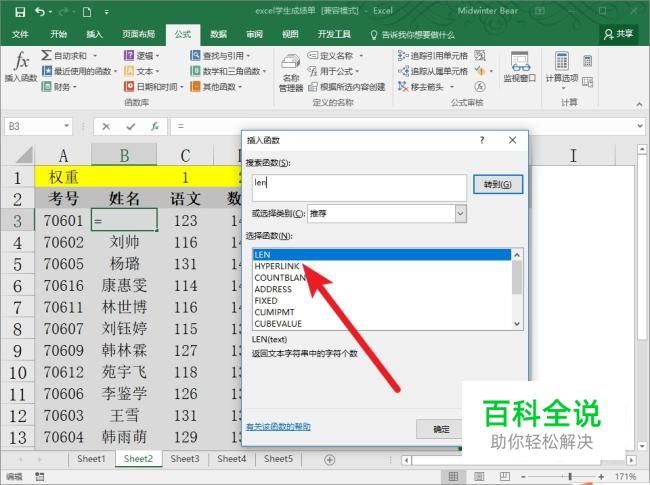
Task: Confirm formula entry with the checkmark icon
Action: [131, 126]
